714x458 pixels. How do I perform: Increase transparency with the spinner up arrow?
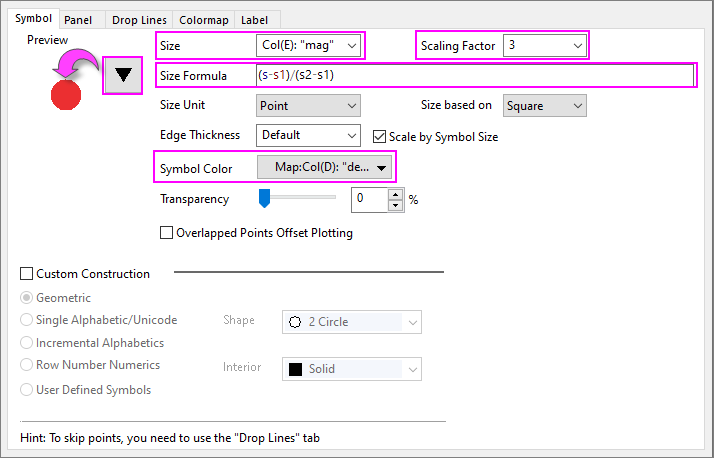point(395,194)
